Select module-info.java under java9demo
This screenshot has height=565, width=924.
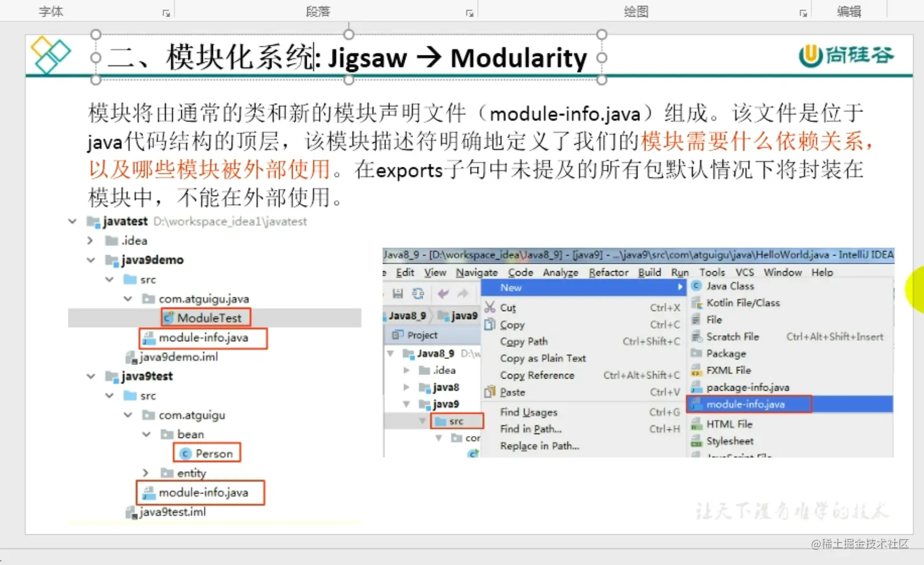click(203, 338)
